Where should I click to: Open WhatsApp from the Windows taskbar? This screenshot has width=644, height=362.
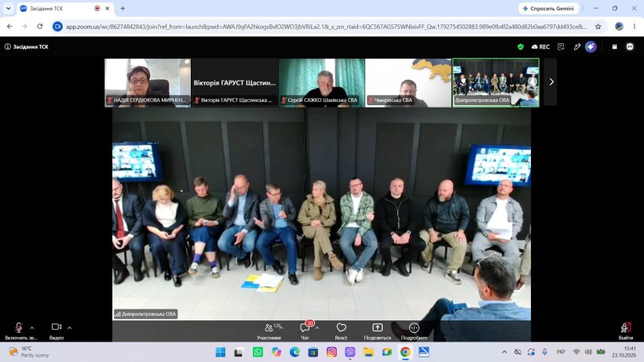click(x=258, y=352)
